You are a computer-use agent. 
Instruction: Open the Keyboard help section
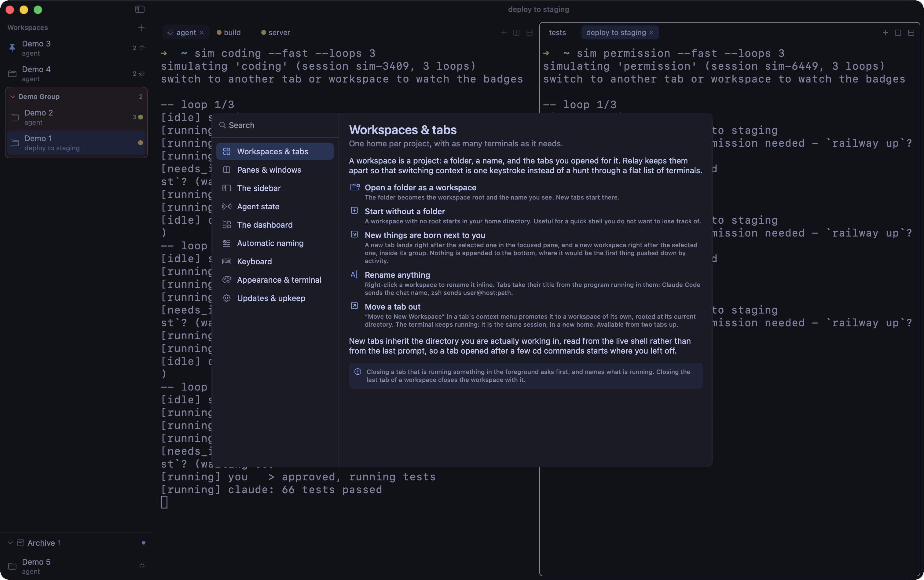pos(275,262)
